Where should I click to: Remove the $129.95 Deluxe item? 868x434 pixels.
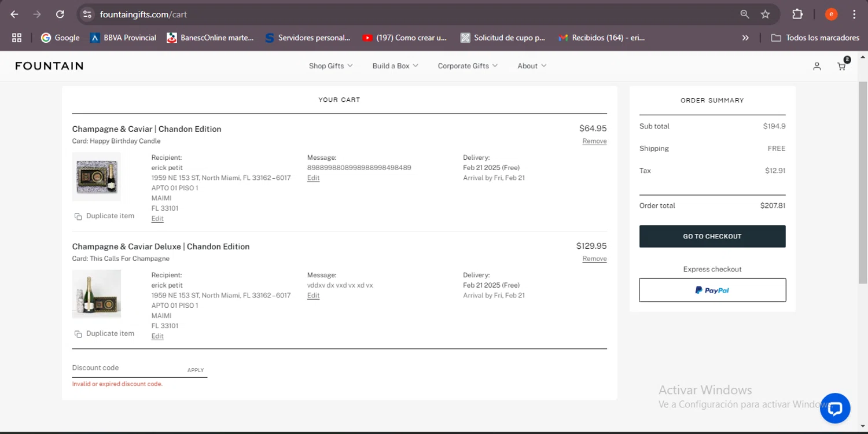click(594, 259)
